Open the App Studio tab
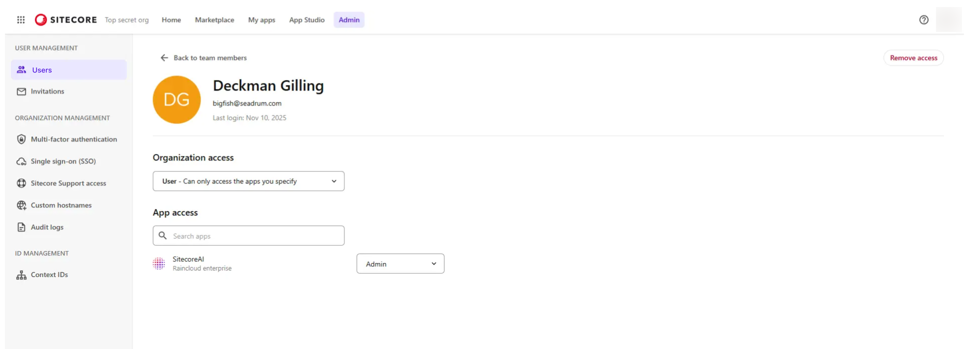Image resolution: width=980 pixels, height=349 pixels. (307, 19)
